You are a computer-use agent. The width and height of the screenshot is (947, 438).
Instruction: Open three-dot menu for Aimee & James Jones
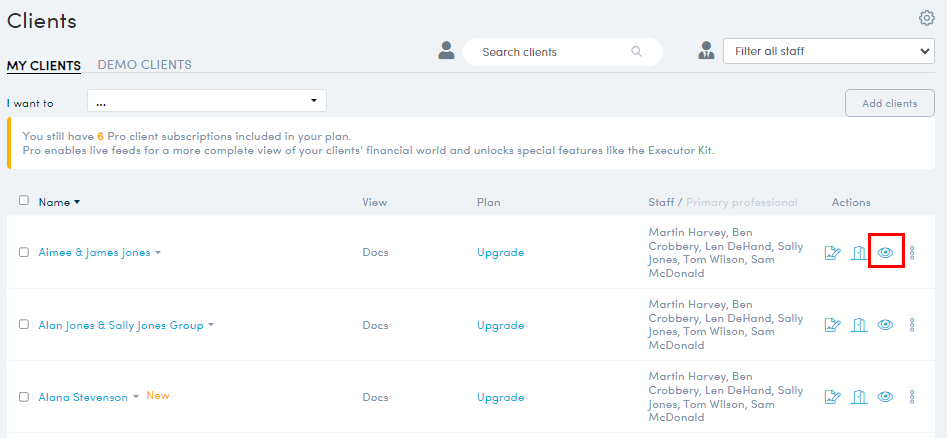pos(912,253)
